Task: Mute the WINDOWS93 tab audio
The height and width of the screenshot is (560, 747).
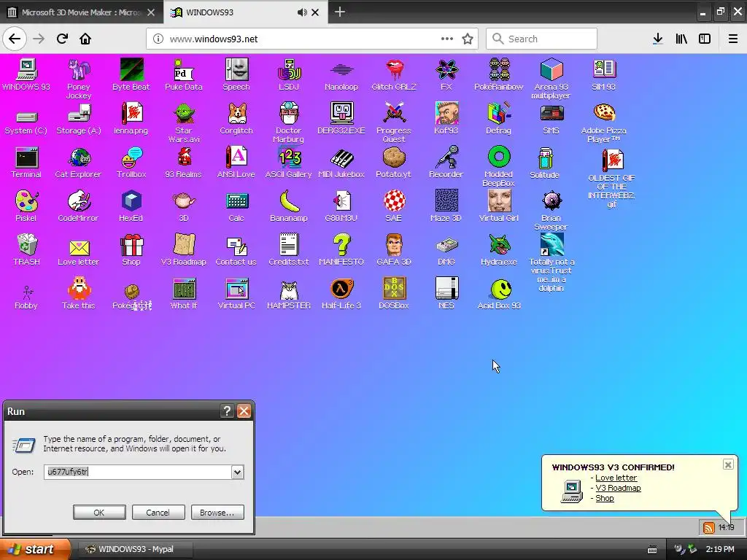Action: coord(302,12)
